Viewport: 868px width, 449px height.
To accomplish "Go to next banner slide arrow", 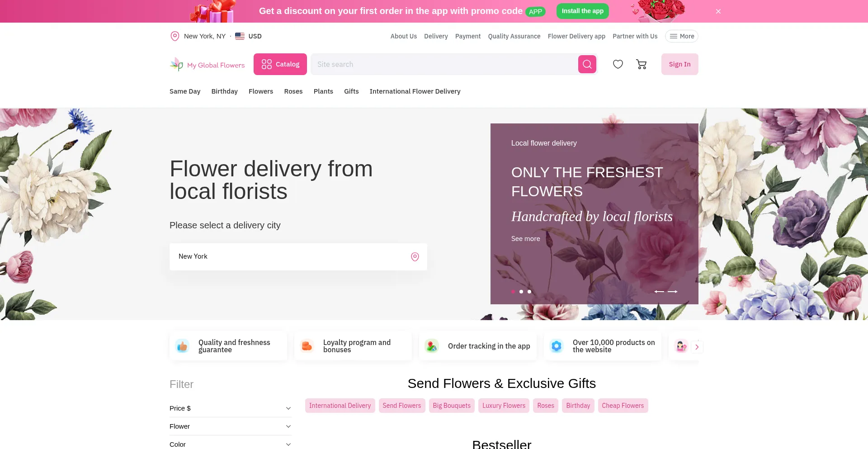I will [673, 292].
